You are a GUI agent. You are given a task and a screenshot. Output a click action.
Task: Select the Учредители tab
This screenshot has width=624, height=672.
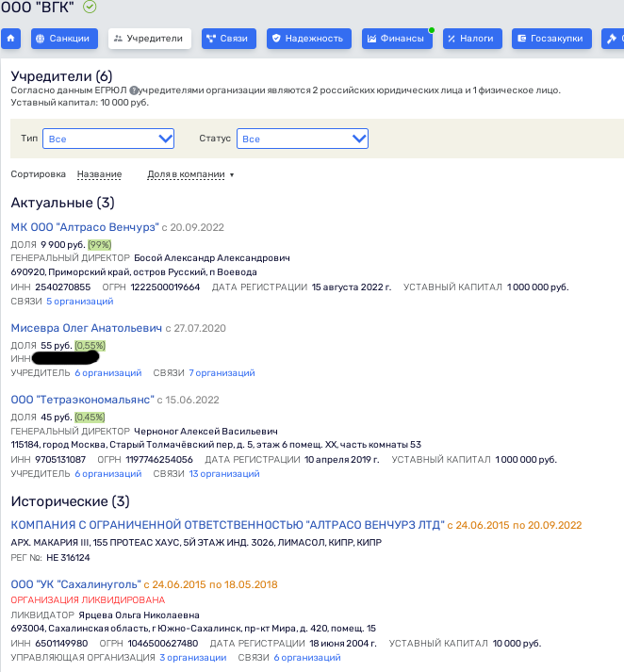(150, 39)
